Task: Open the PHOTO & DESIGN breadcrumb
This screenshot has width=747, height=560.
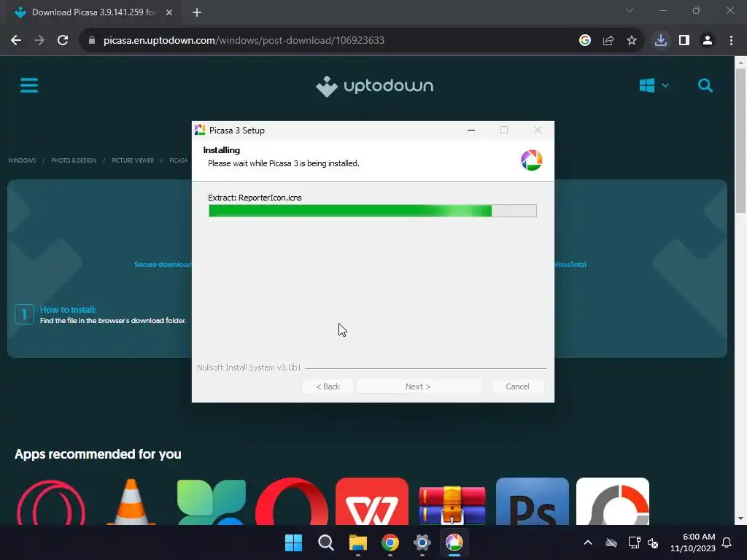Action: coord(74,160)
